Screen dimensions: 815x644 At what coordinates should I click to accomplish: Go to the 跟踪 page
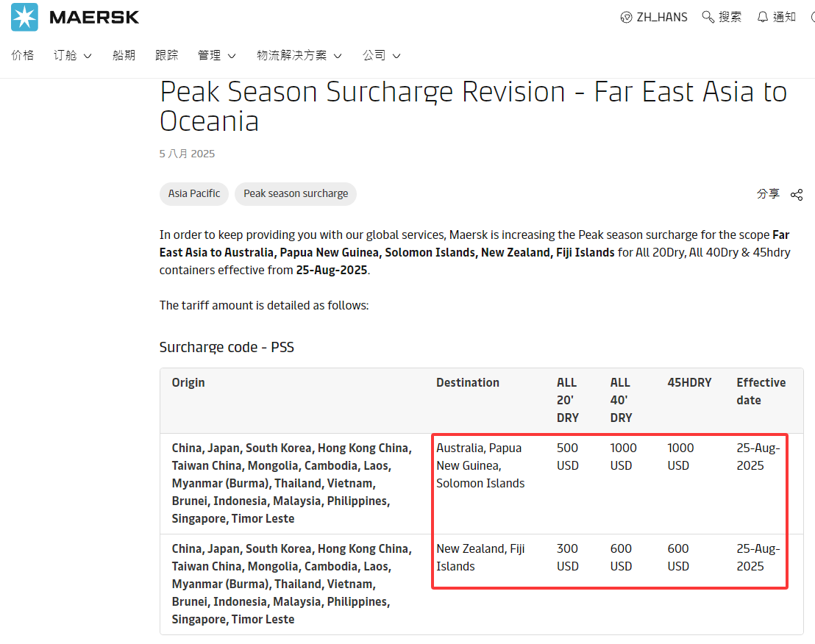166,55
